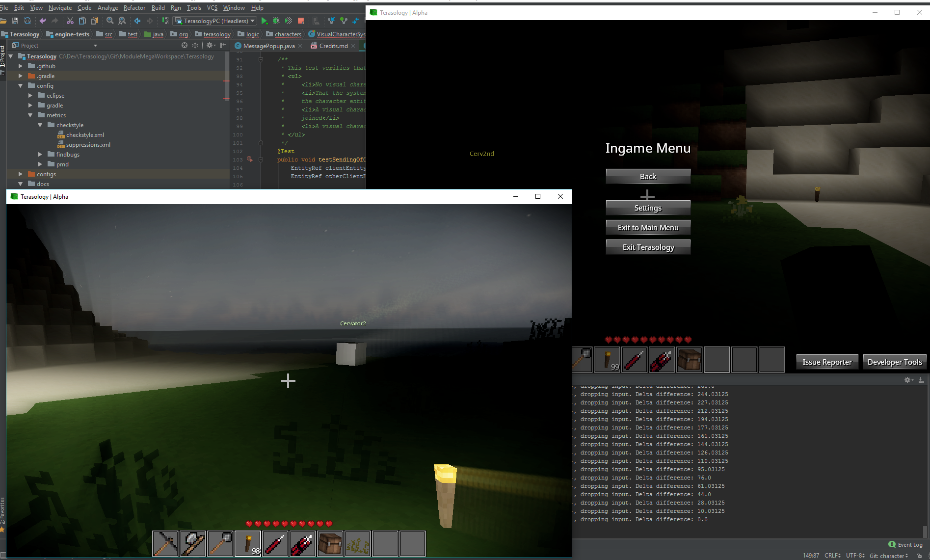Switch to the Credits.md tab

333,46
